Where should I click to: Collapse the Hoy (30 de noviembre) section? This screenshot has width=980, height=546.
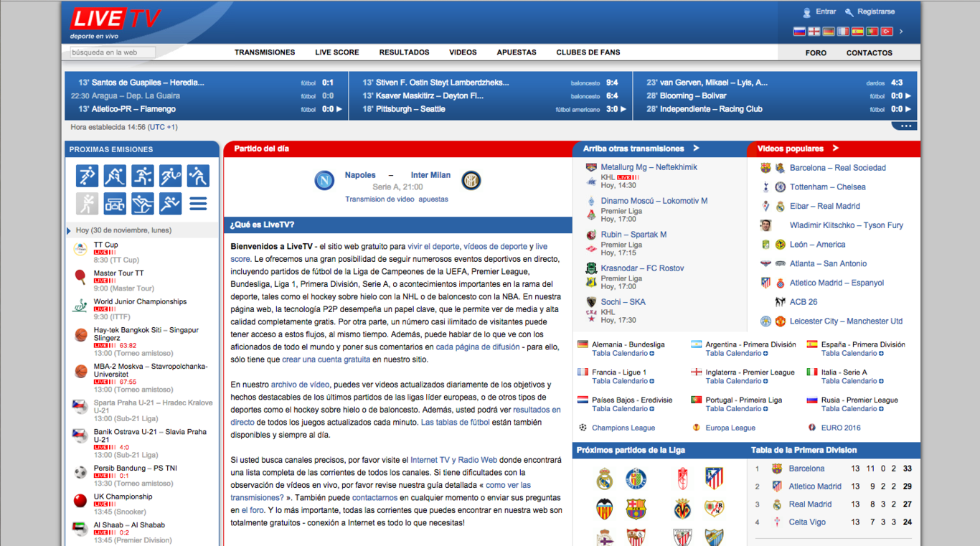point(69,231)
